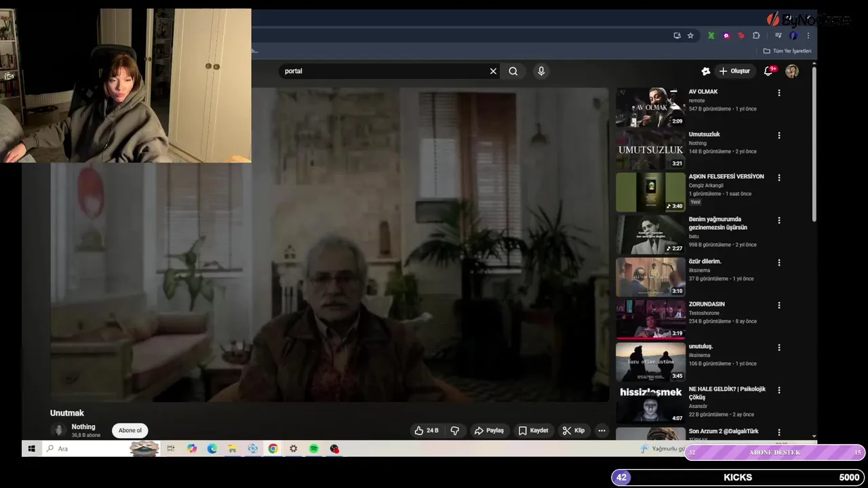Click the main video player
This screenshot has height=488, width=868.
pyautogui.click(x=330, y=244)
